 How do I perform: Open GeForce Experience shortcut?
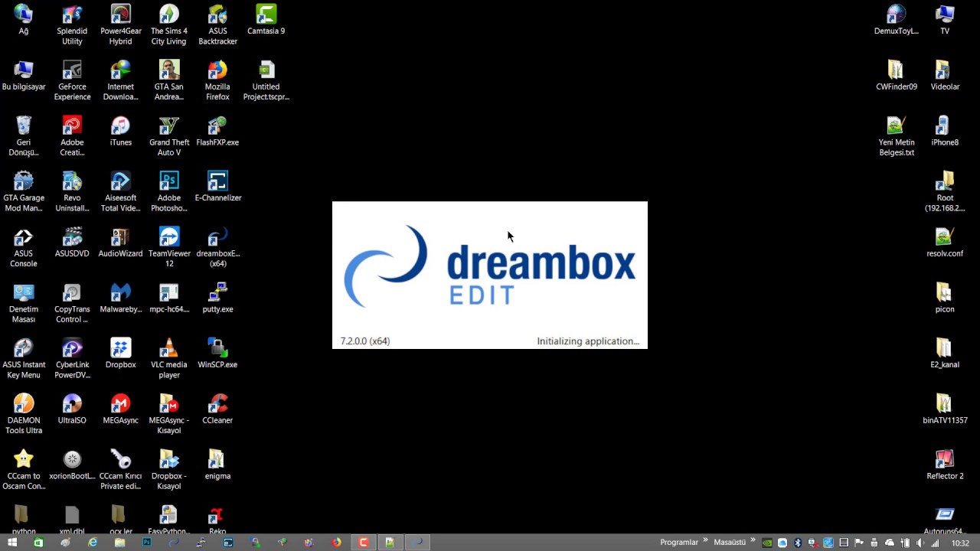tap(72, 80)
